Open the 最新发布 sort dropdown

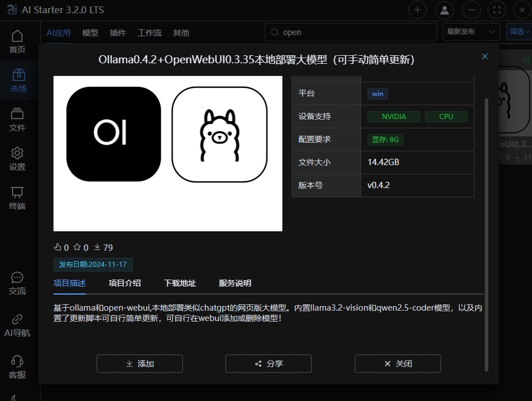[x=470, y=32]
